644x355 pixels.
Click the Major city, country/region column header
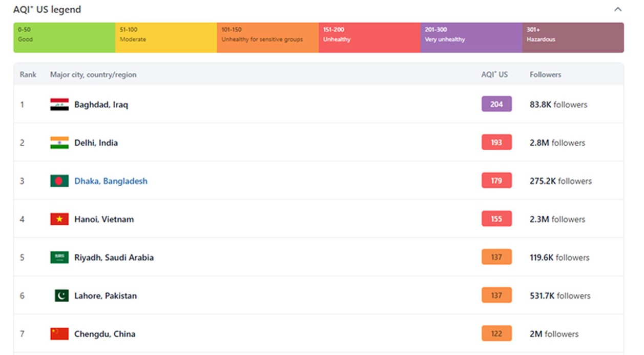point(93,74)
